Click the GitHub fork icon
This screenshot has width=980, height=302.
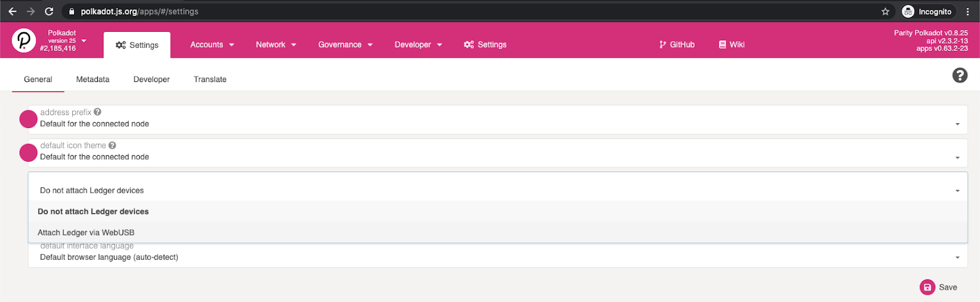click(x=663, y=45)
